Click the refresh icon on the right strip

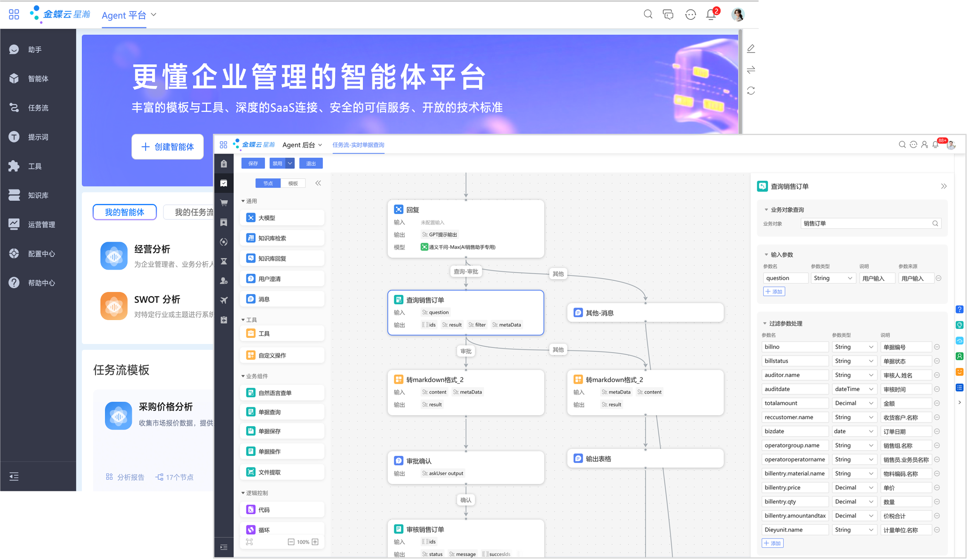[x=751, y=91]
